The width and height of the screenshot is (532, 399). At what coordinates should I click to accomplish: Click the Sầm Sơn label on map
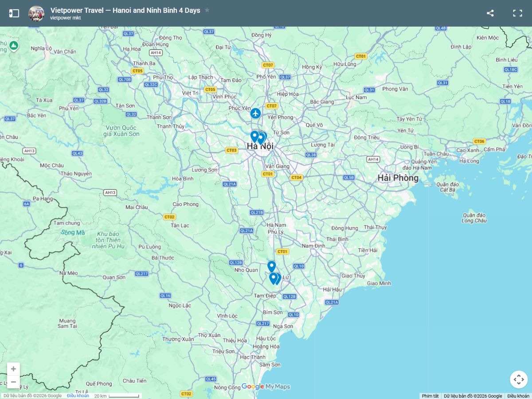tap(270, 365)
